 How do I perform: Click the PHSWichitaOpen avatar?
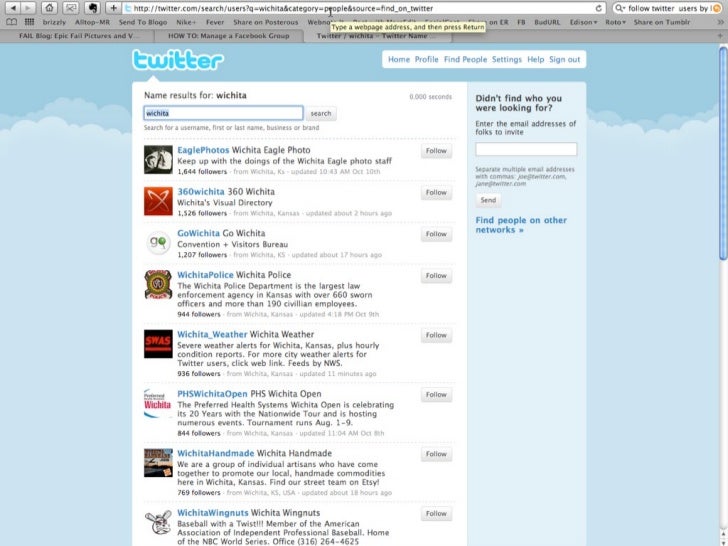(x=158, y=403)
